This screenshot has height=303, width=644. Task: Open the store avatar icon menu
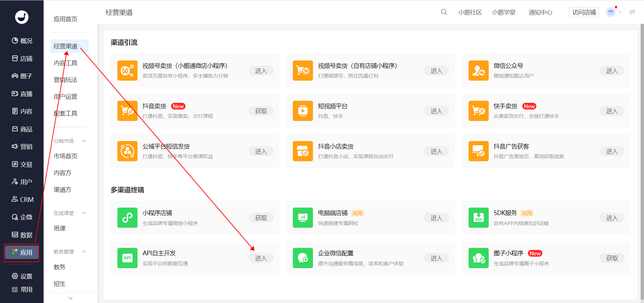(611, 12)
